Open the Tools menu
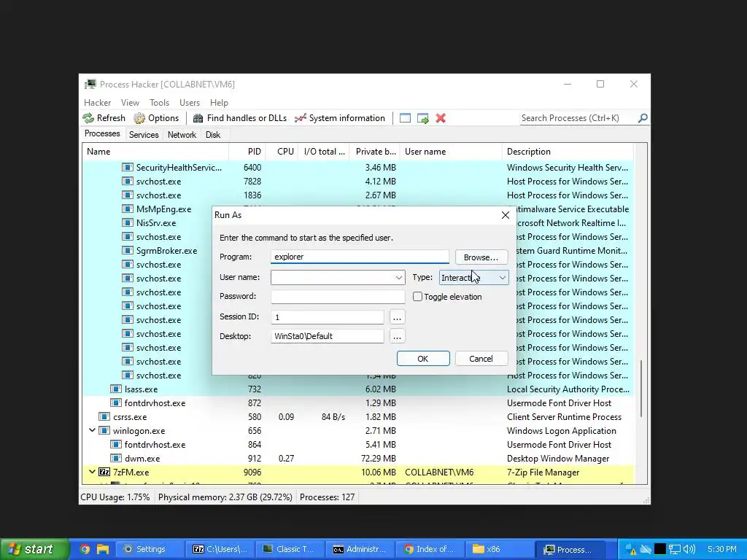The image size is (747, 560). click(x=159, y=102)
